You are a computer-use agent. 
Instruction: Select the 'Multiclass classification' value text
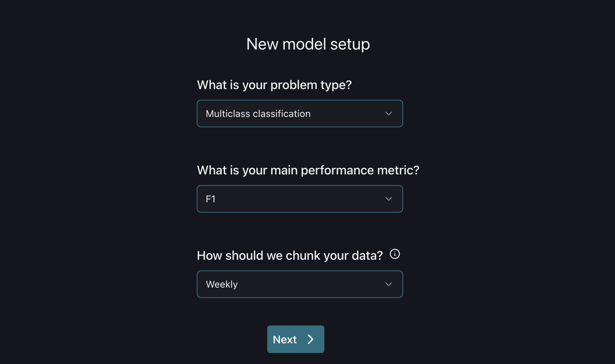(258, 114)
